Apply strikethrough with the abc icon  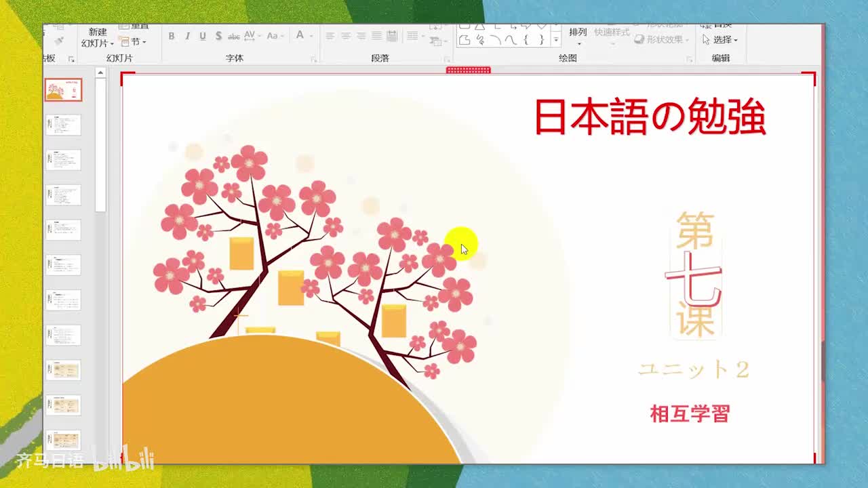click(234, 36)
